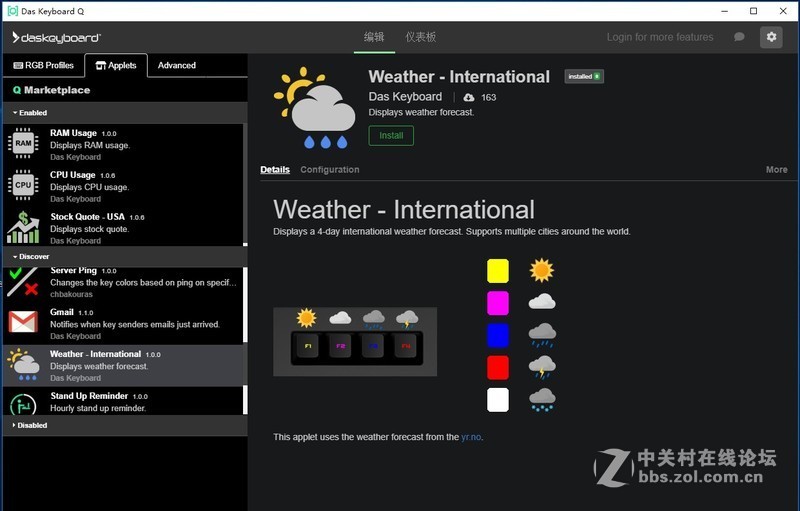Open the chat bubble feedback icon

coord(739,37)
